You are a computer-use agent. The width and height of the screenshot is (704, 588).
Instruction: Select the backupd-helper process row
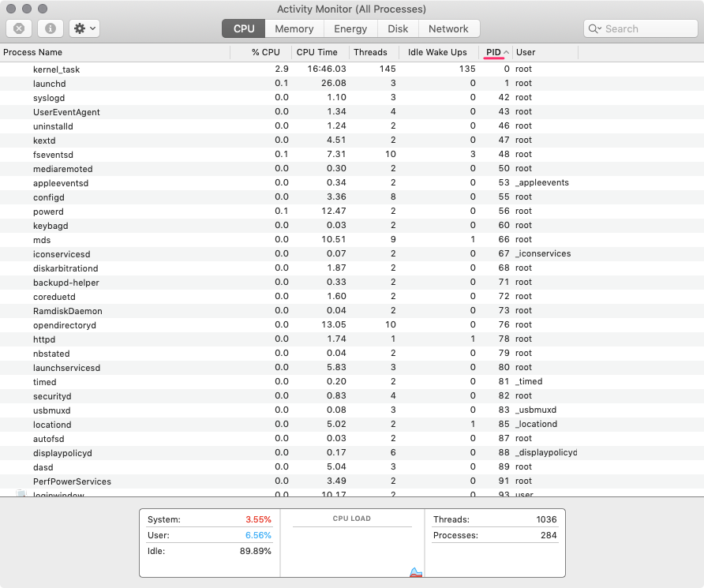[352, 283]
